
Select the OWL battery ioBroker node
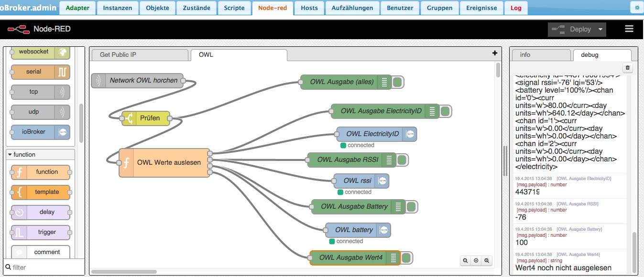358,230
